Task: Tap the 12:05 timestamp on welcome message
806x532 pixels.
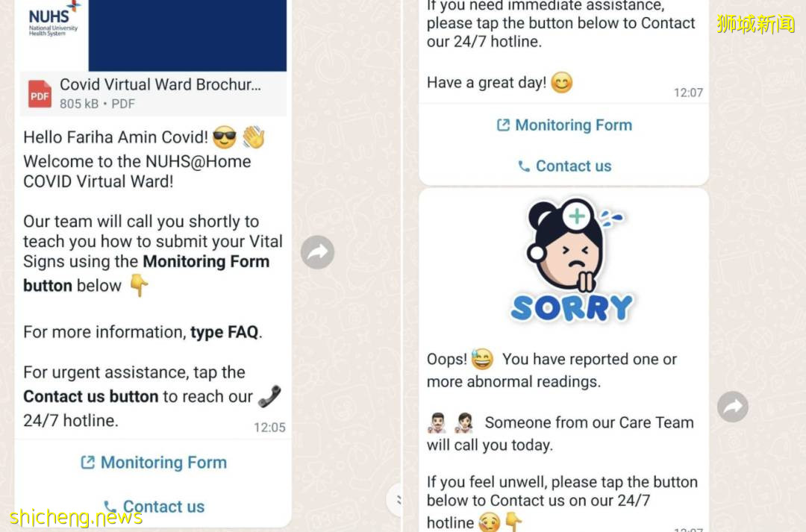Action: 269,427
